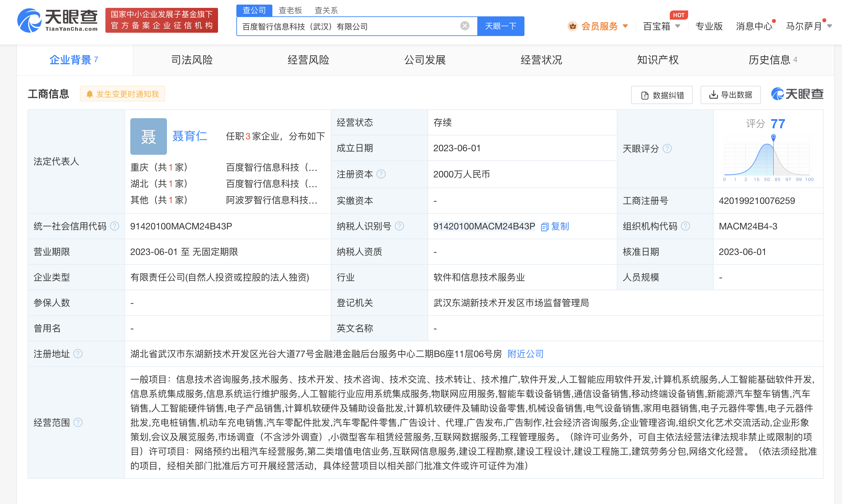
Task: Click 天眼一下 search button
Action: [x=501, y=26]
